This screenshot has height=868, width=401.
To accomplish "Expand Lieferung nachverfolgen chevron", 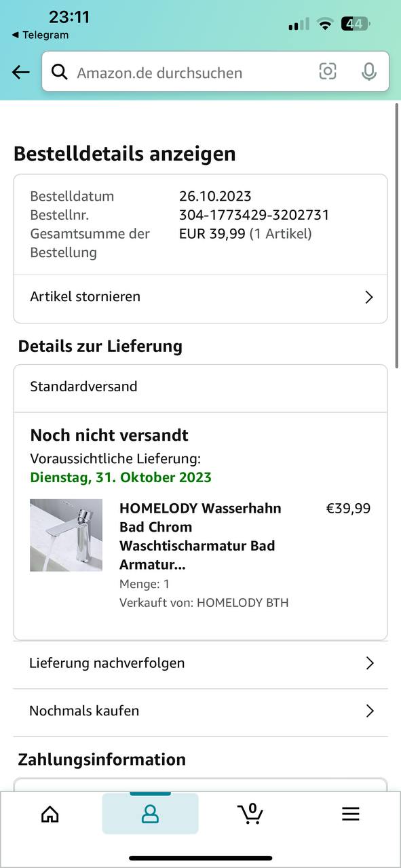I will point(370,663).
